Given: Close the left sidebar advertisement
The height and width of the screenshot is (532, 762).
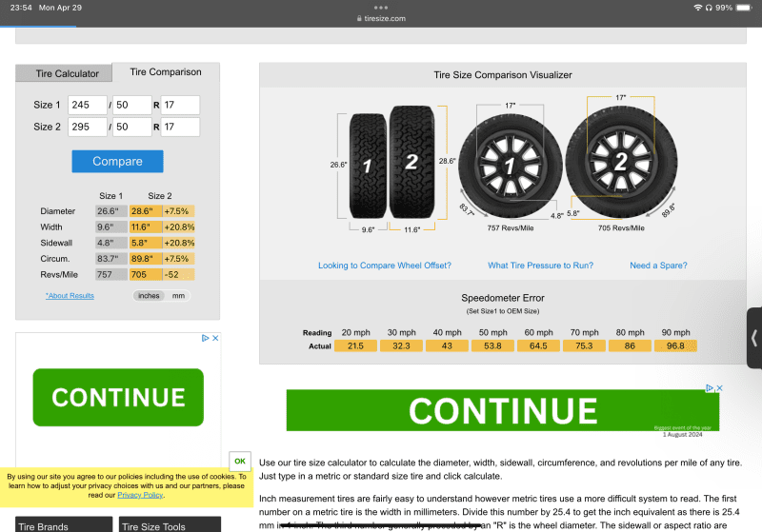Looking at the screenshot, I should [215, 338].
